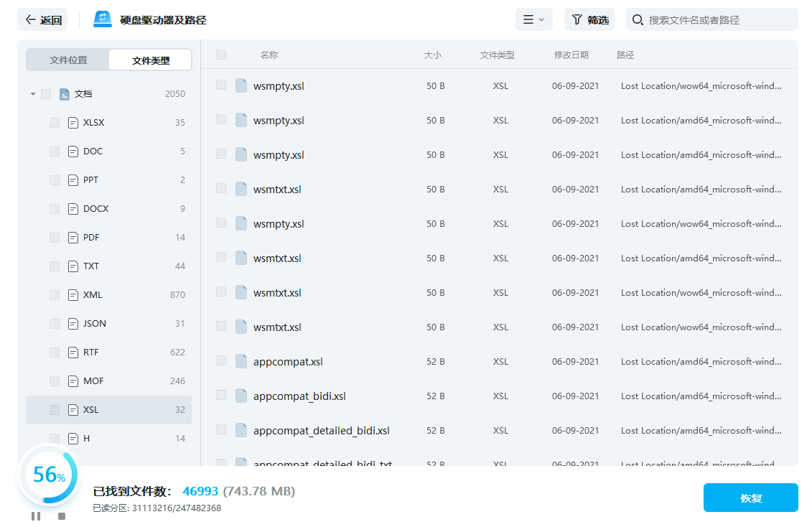
Task: Click the search magnifier icon
Action: coord(637,20)
